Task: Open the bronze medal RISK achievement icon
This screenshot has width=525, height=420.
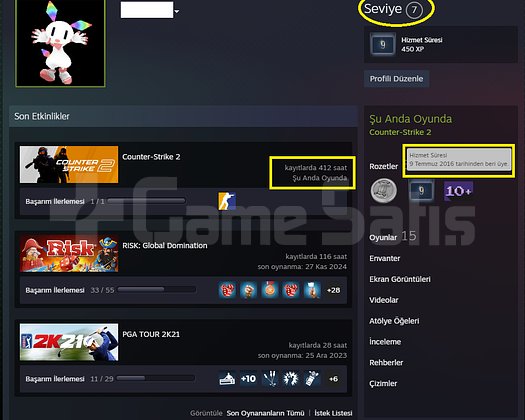Action: point(270,290)
